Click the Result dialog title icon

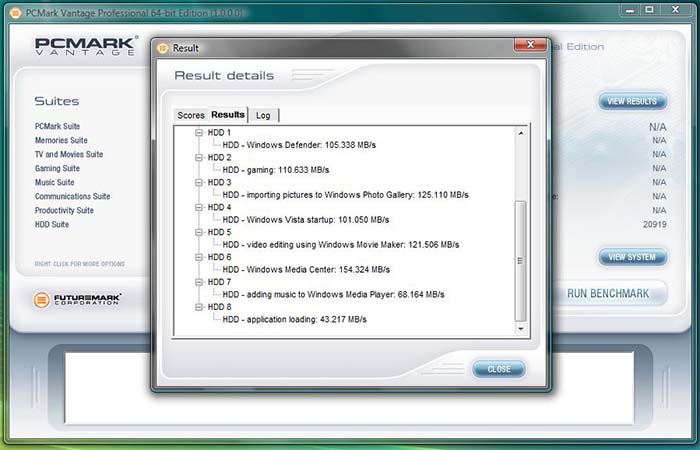[x=163, y=48]
